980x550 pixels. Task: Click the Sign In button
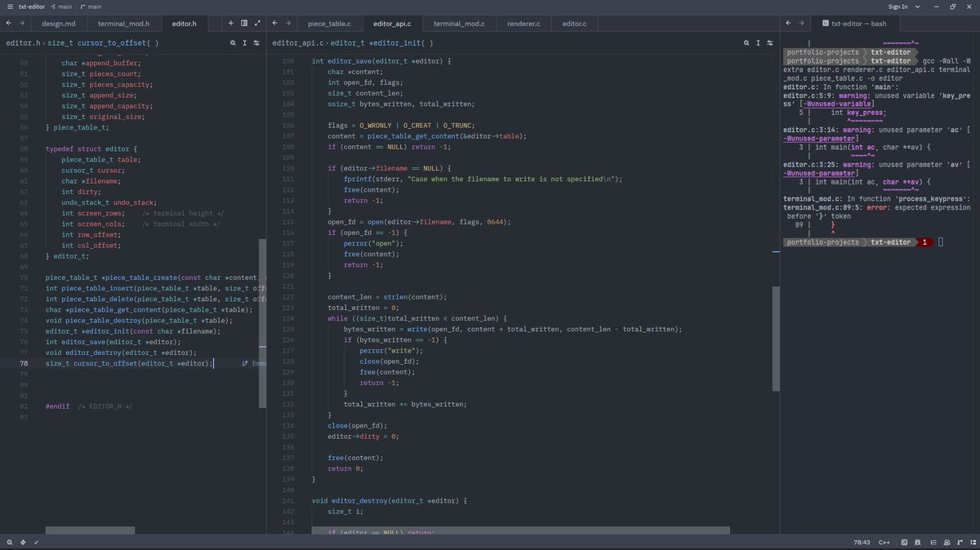coord(898,7)
